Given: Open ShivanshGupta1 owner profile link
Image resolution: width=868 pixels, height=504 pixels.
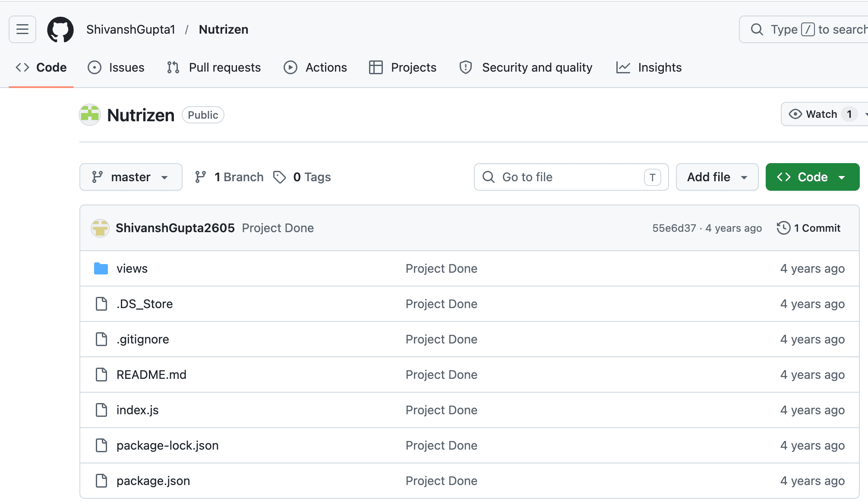Looking at the screenshot, I should [131, 29].
